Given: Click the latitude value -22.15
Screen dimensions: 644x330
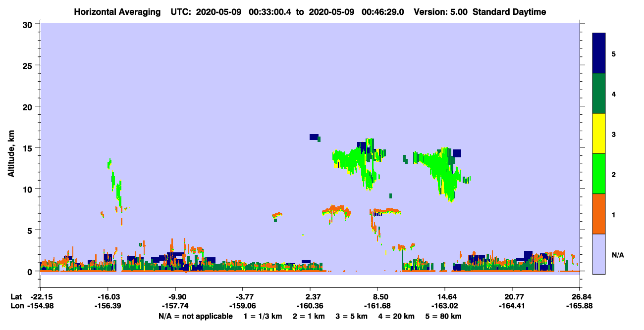Looking at the screenshot, I should (40, 296).
